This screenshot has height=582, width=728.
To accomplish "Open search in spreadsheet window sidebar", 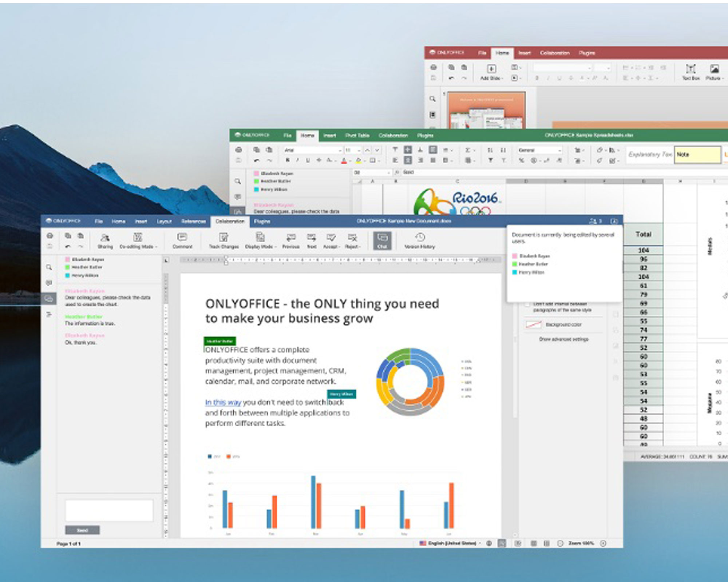I will 238,181.
